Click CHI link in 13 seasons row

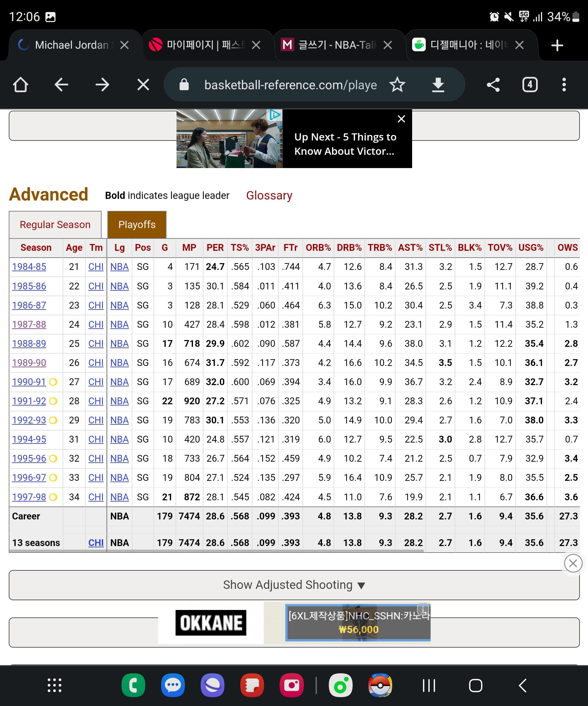click(96, 543)
